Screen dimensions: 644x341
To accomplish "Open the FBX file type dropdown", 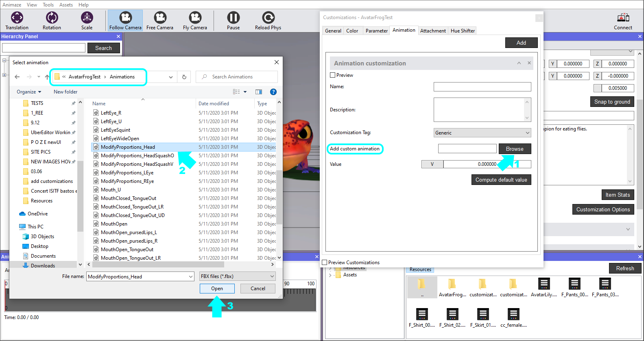I will point(238,276).
